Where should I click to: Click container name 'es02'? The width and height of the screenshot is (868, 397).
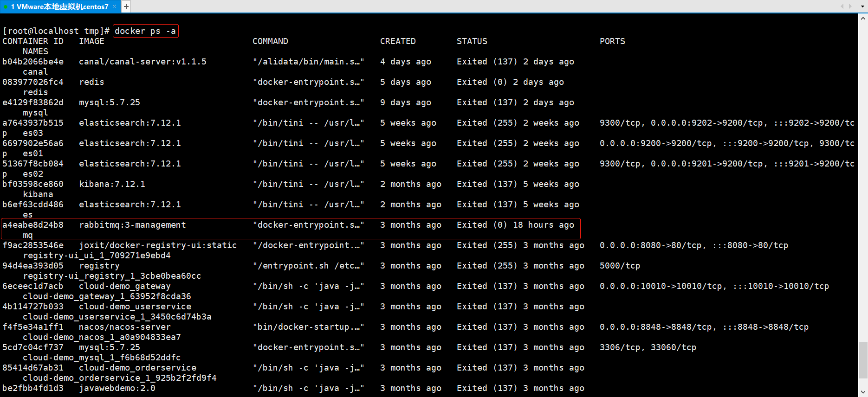(33, 174)
